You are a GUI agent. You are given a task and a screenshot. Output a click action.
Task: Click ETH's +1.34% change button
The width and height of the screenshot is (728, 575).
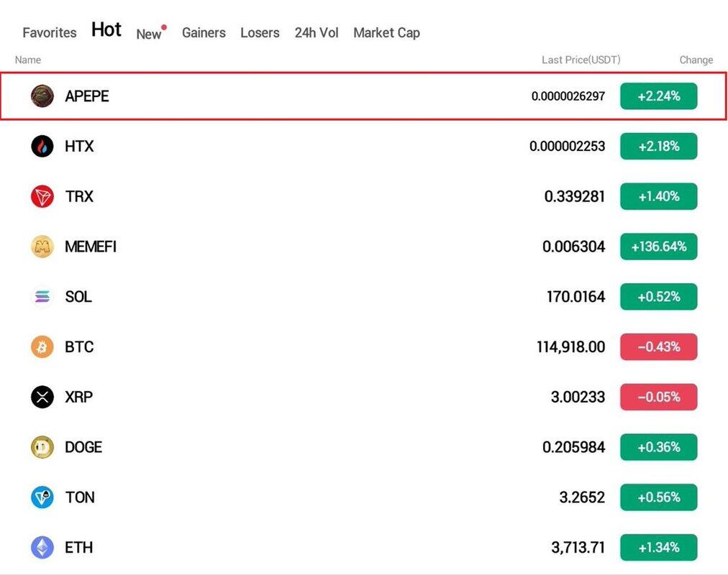[x=659, y=547]
